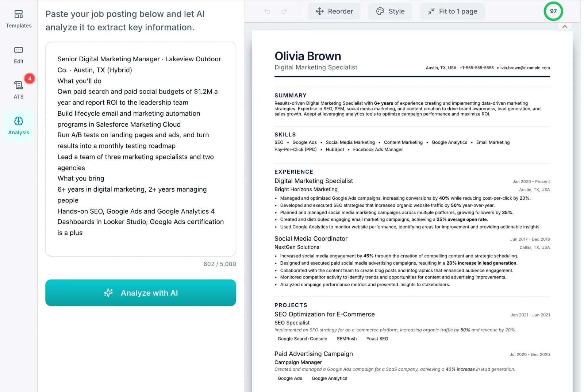Image resolution: width=584 pixels, height=392 pixels.
Task: Open the Templates sidebar icon
Action: 19,15
